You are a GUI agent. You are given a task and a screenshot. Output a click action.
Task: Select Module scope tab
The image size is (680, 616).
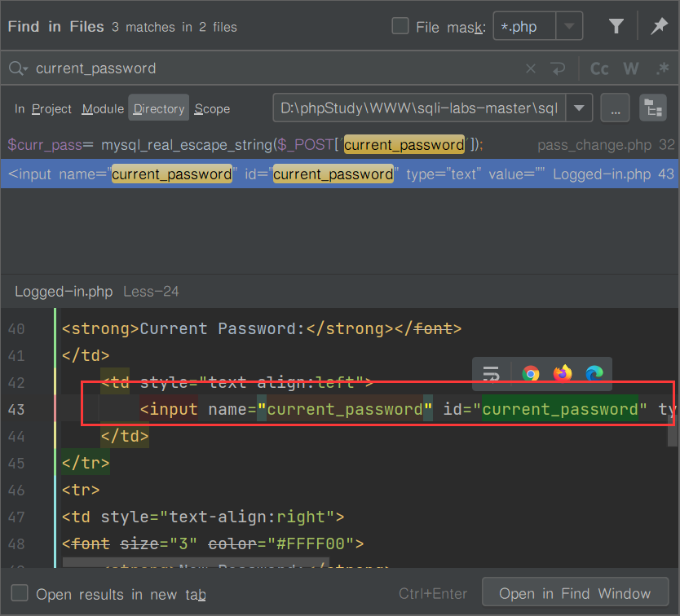pyautogui.click(x=103, y=108)
